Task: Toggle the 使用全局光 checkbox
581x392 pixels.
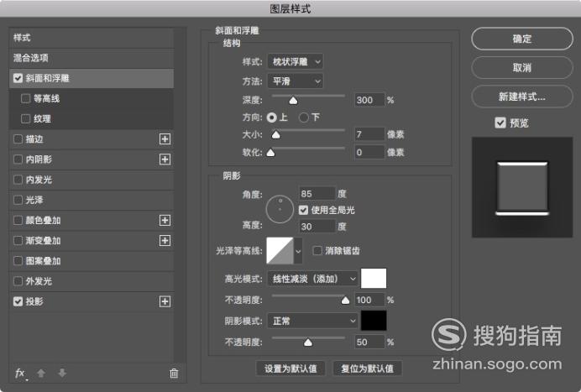Action: click(303, 210)
